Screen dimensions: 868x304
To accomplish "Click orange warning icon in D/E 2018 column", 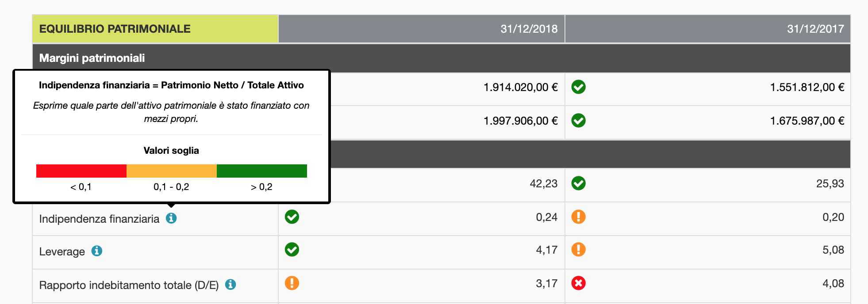I will pyautogui.click(x=292, y=283).
